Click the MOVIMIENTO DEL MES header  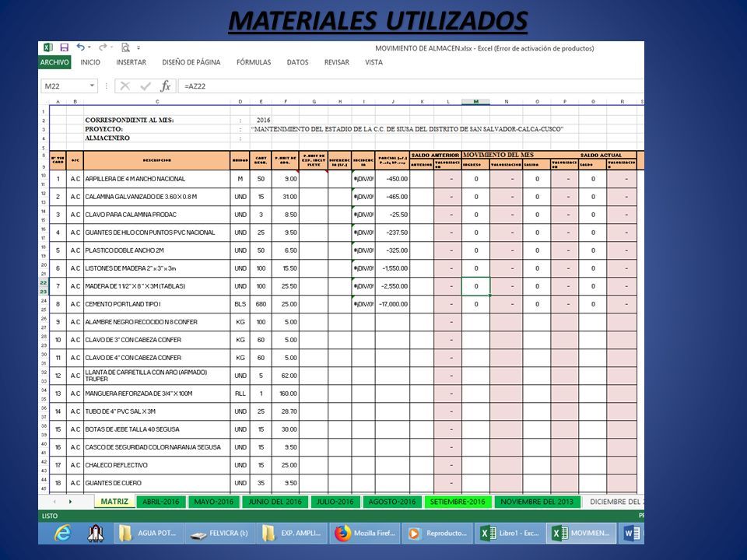coord(498,155)
